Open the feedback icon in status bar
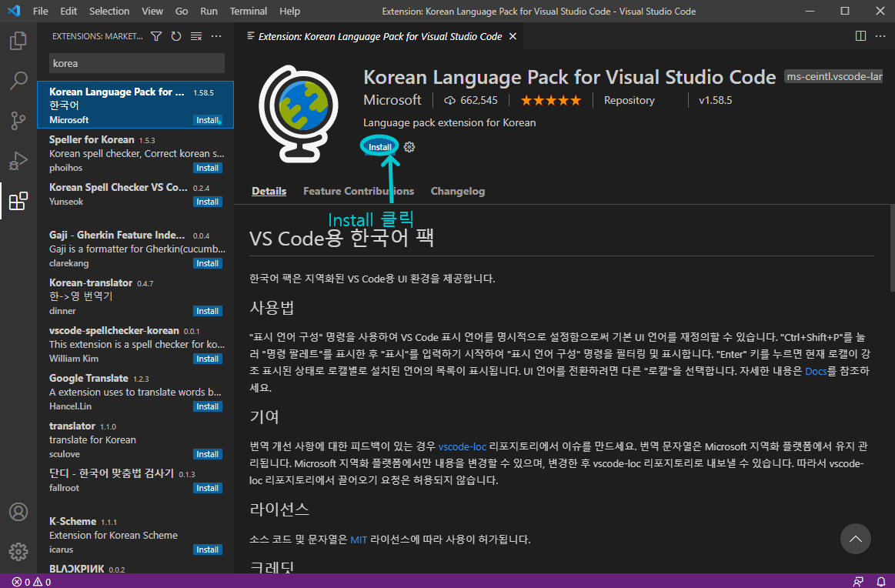This screenshot has height=588, width=895. click(858, 582)
